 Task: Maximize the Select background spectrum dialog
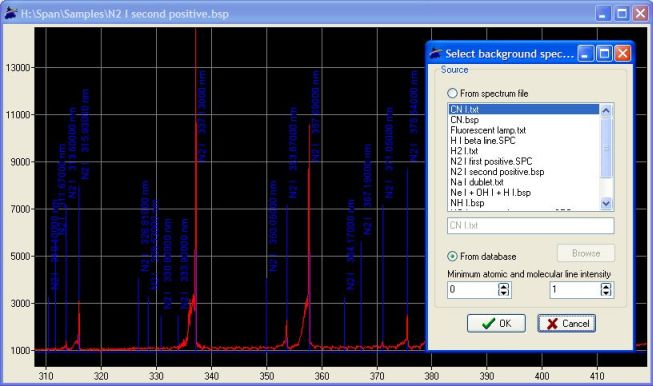coord(604,54)
